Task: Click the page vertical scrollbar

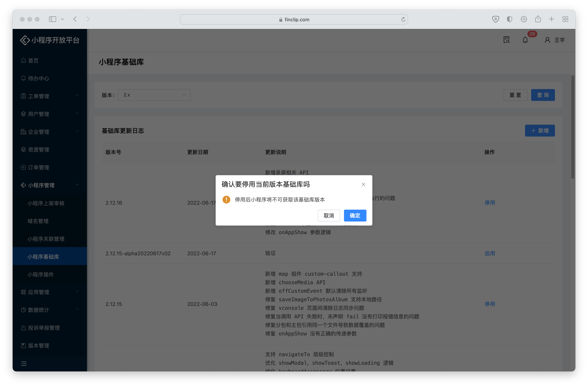Action: click(572, 127)
